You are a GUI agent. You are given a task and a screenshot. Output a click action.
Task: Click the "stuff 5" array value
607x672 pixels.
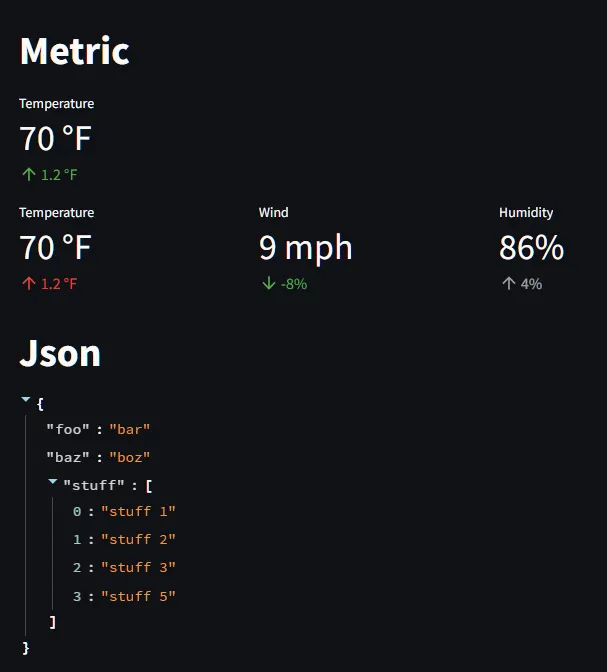[138, 597]
